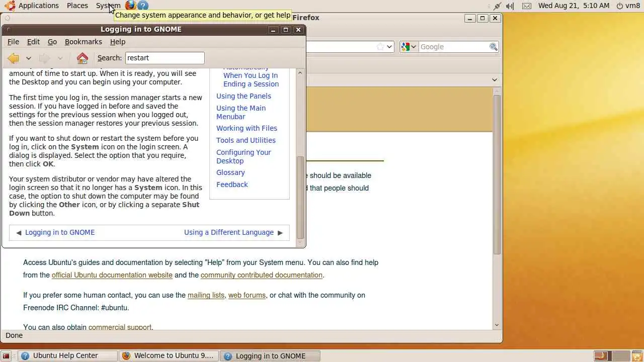Open the 'mailing lists' link
Screen dimensions: 644x362
(x=206, y=295)
